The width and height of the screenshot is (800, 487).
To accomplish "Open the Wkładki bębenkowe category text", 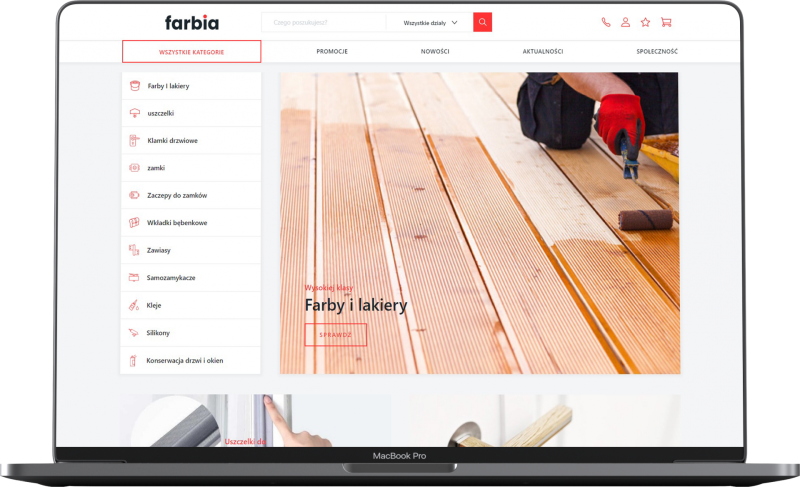I will click(177, 223).
